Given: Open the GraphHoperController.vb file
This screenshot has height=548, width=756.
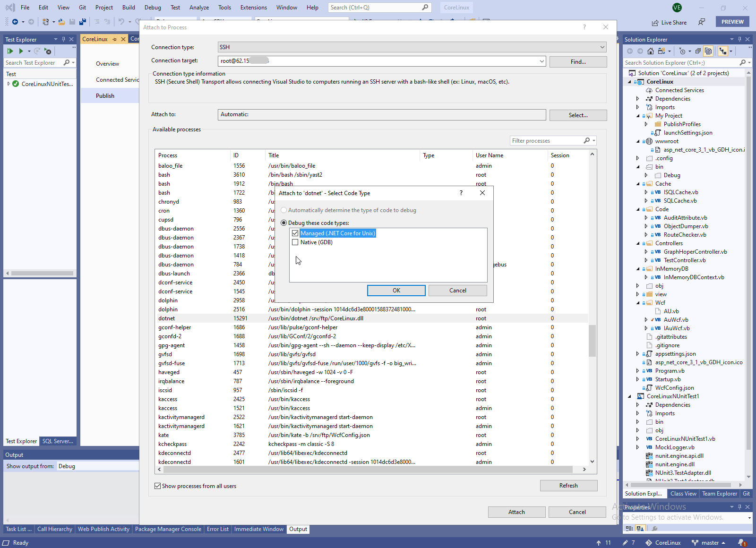Looking at the screenshot, I should (695, 252).
